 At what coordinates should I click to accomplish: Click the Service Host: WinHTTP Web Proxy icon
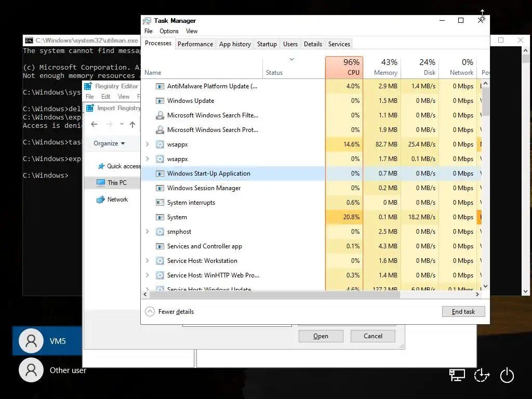click(159, 275)
